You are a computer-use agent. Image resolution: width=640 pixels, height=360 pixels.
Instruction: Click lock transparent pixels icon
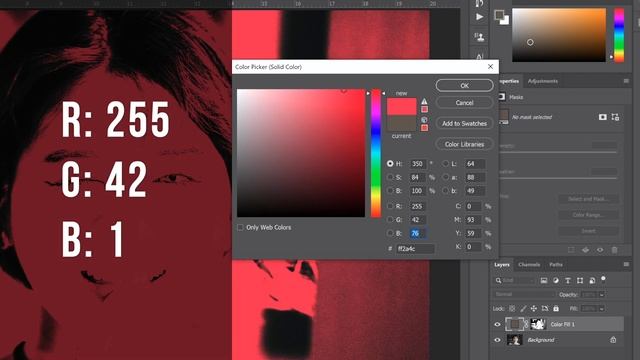tap(512, 309)
